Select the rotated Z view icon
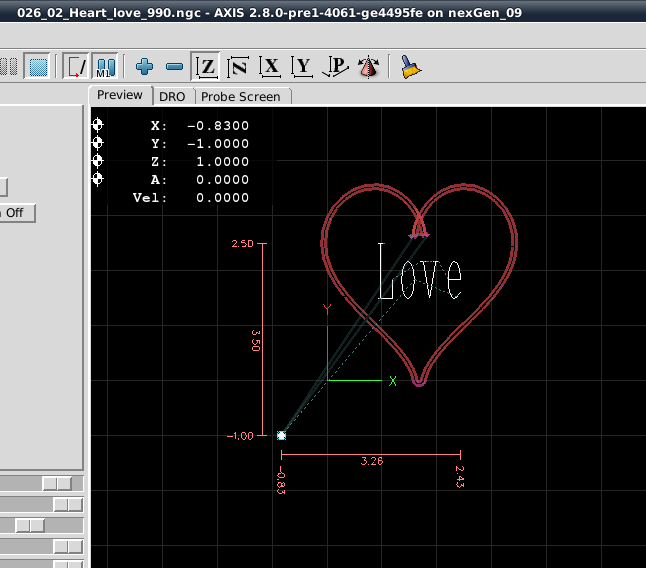 coord(238,67)
